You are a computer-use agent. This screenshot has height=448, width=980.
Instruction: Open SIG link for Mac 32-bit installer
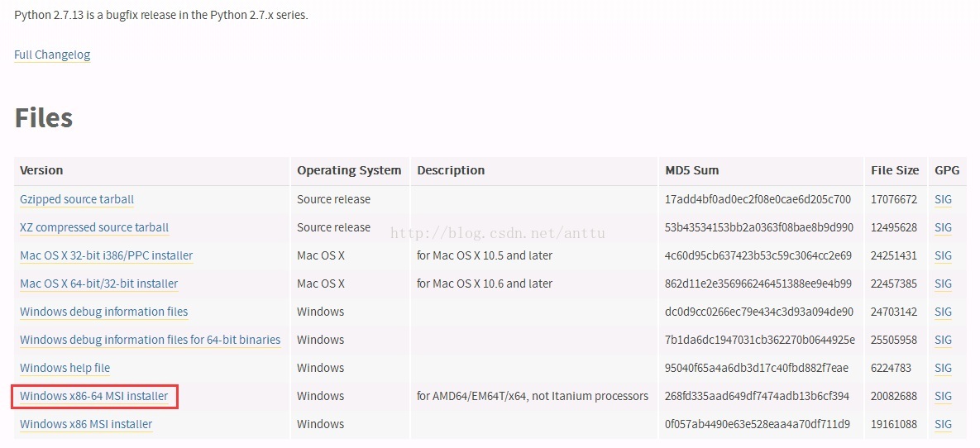coord(943,255)
